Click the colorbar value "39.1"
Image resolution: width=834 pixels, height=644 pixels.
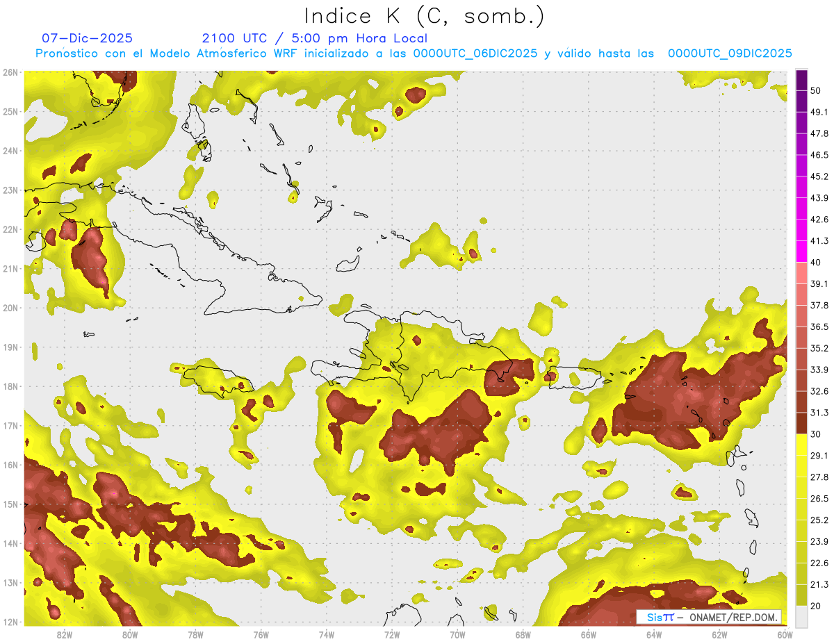(819, 283)
